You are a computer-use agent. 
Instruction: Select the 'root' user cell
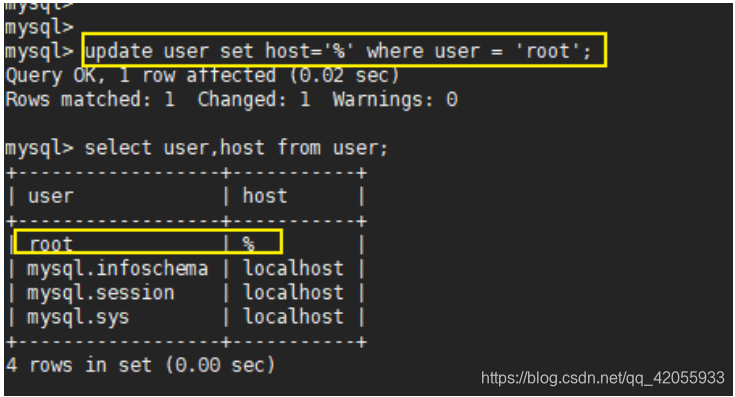[x=51, y=244]
